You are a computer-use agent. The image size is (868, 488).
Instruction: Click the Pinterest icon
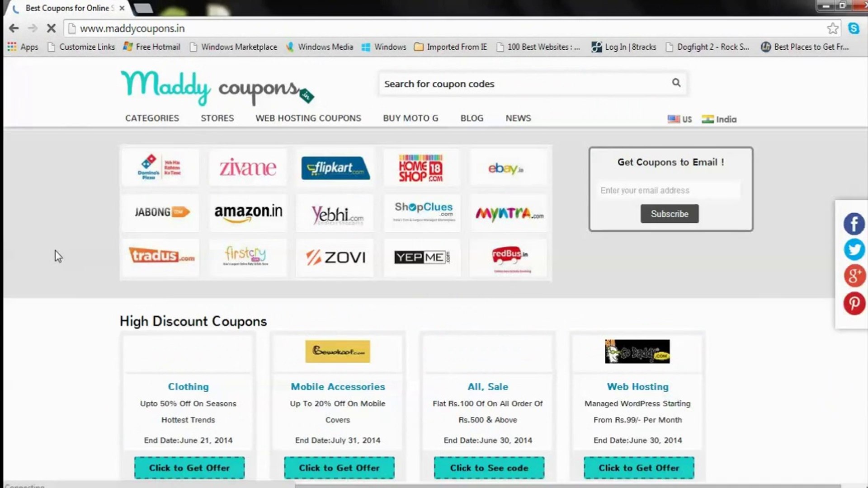[x=854, y=303]
